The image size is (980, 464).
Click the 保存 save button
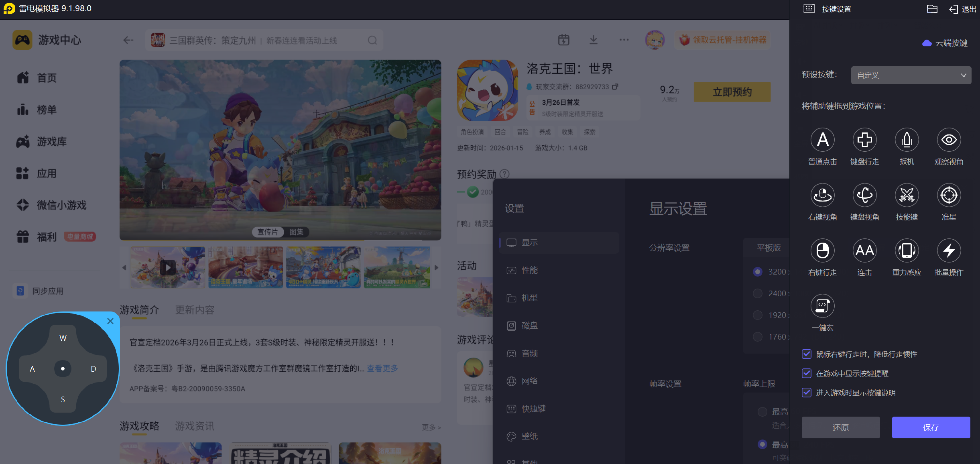click(931, 427)
